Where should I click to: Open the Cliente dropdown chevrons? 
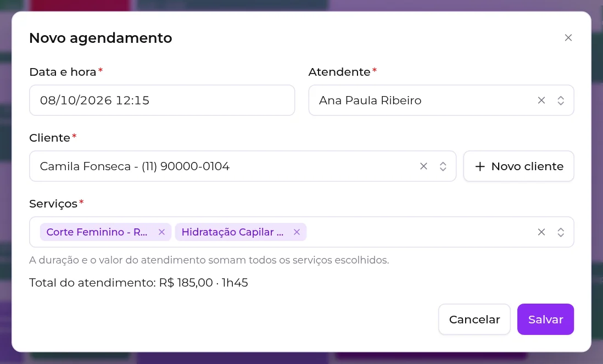[x=443, y=166]
